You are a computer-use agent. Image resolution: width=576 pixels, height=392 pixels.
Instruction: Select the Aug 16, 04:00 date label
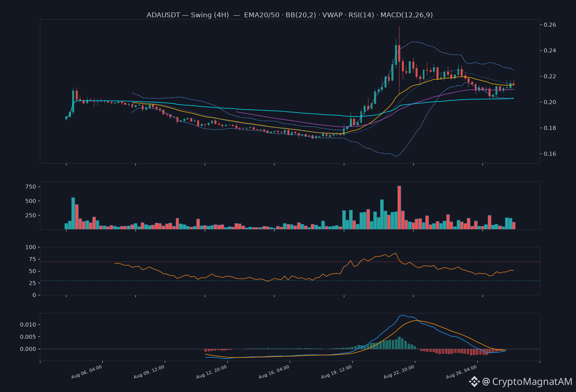click(x=274, y=372)
